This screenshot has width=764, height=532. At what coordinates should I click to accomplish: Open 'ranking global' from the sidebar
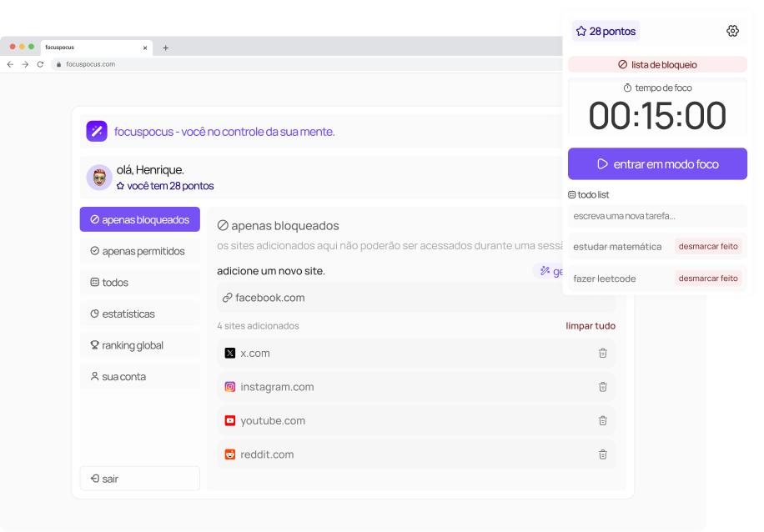click(139, 345)
